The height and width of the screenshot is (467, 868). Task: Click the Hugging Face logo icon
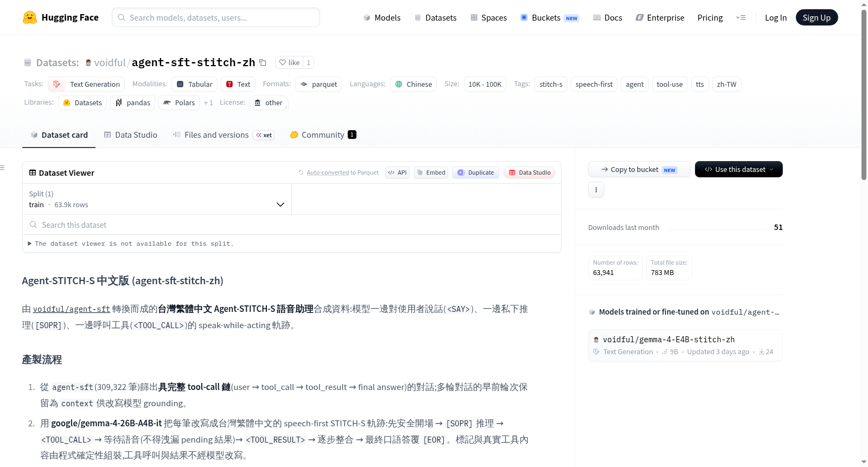tap(30, 17)
